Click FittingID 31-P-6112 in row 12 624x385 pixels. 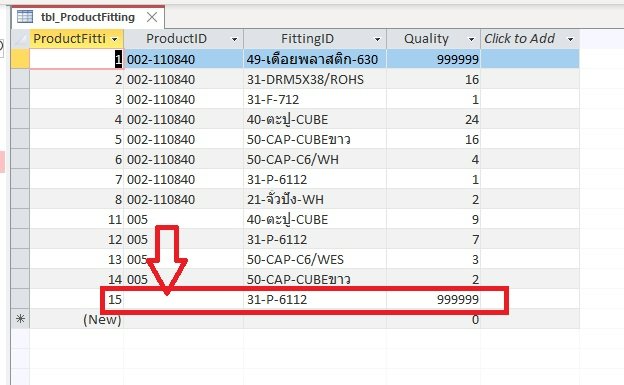click(315, 239)
